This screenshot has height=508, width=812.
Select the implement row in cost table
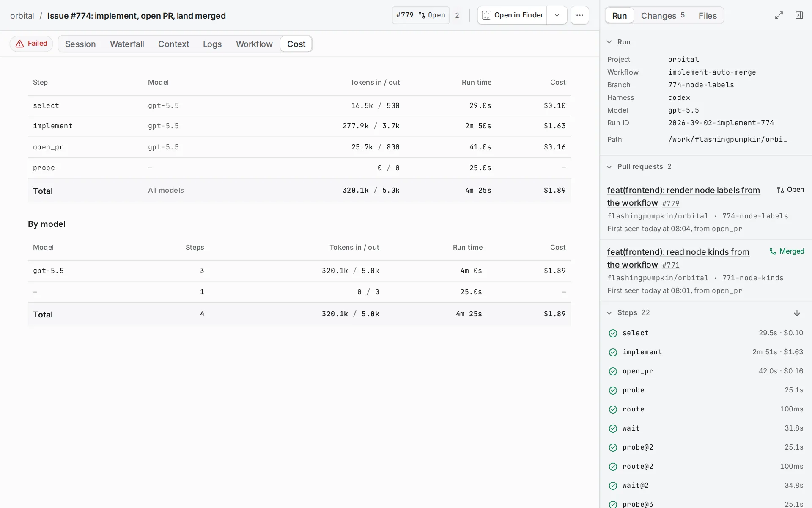(299, 126)
